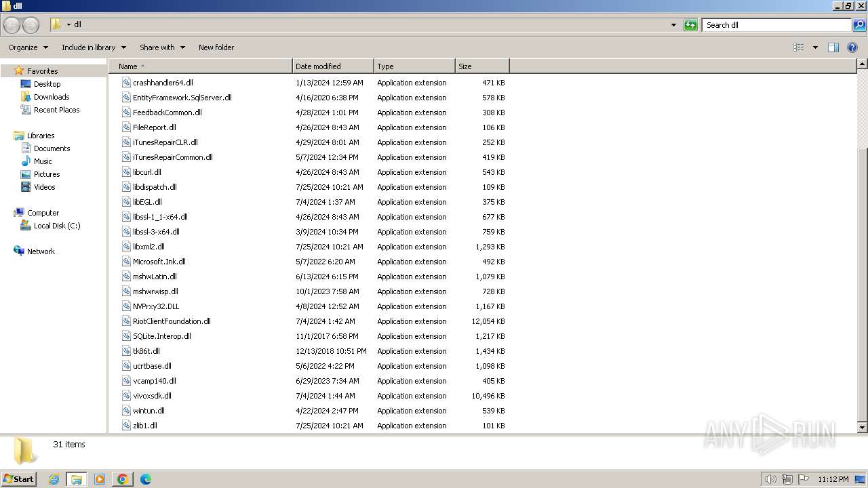Launch Microsoft Edge from taskbar
Viewport: 868px width, 488px height.
click(x=146, y=479)
